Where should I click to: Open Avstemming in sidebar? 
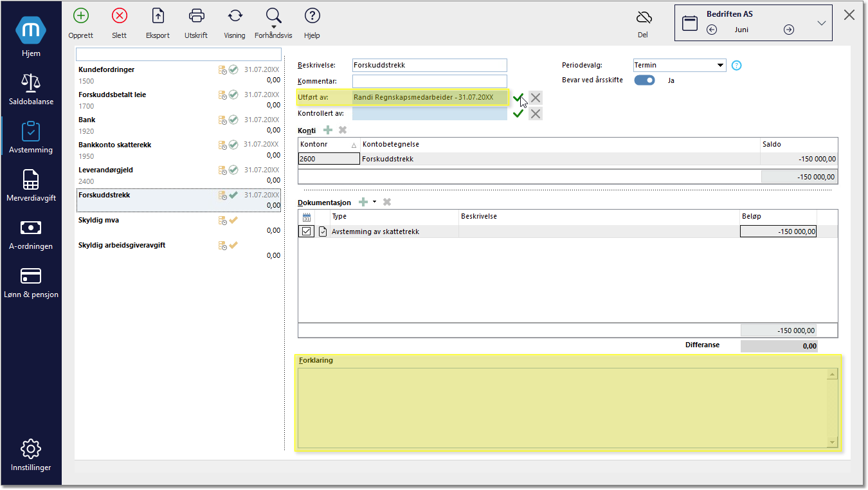tap(31, 138)
